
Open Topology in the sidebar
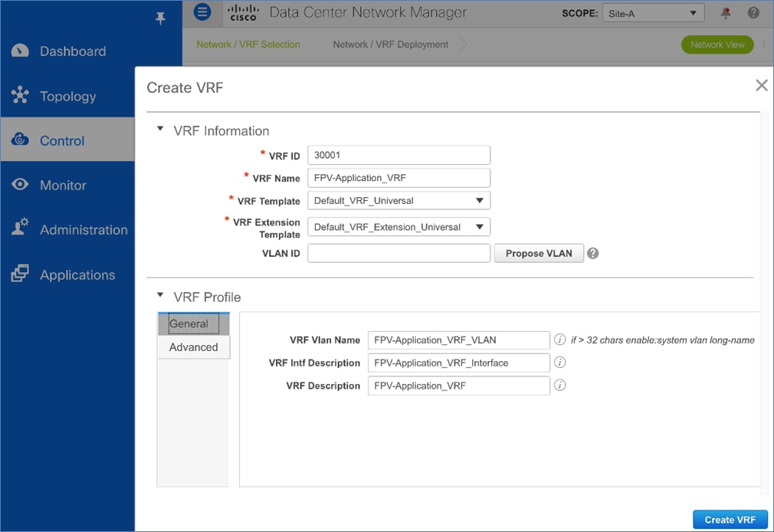coord(67,96)
